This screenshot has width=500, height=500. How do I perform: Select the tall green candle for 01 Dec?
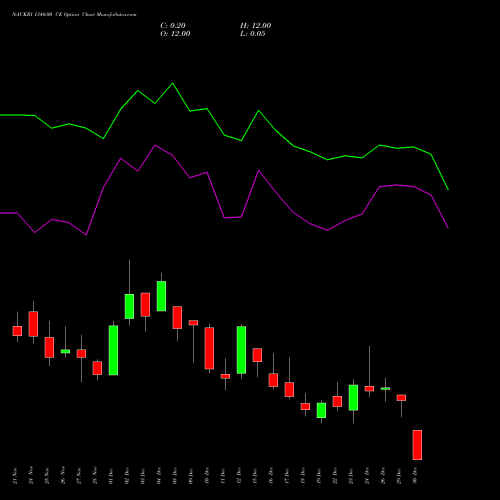(113, 350)
